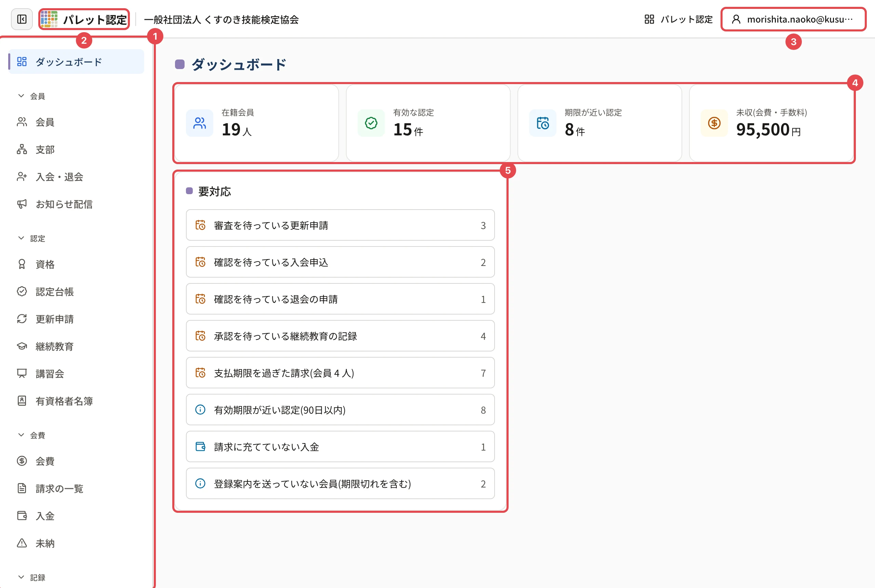The image size is (875, 588).
Task: Click the 在籍会員 19人 summary card
Action: point(256,123)
